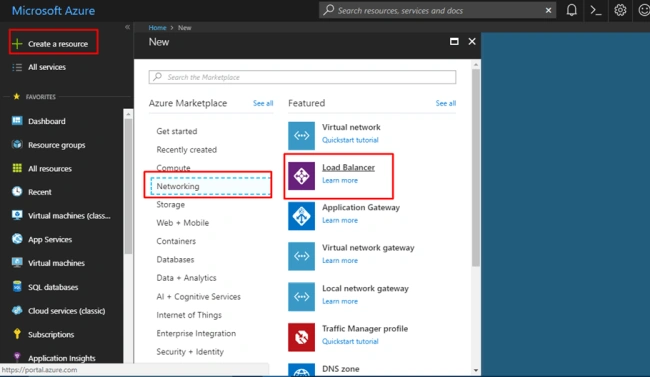Open Learn more under Load Balancer
Image resolution: width=650 pixels, height=377 pixels.
(340, 180)
